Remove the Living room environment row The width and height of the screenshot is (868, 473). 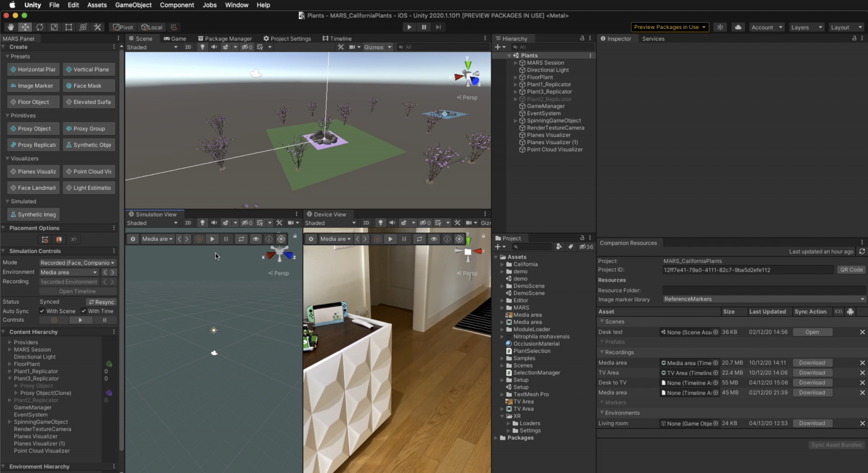tap(862, 423)
